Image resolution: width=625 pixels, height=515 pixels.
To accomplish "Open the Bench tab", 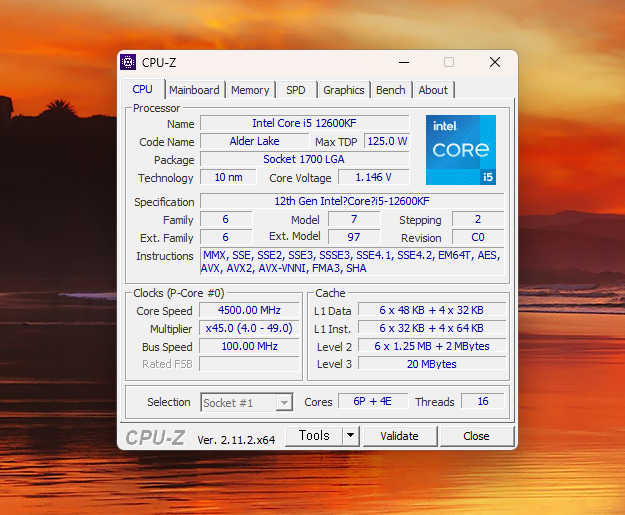I will (391, 90).
